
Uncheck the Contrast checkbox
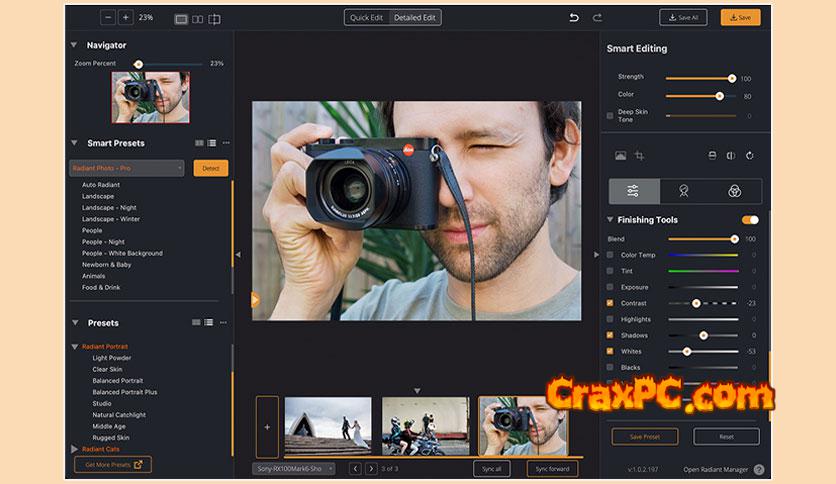pyautogui.click(x=610, y=303)
